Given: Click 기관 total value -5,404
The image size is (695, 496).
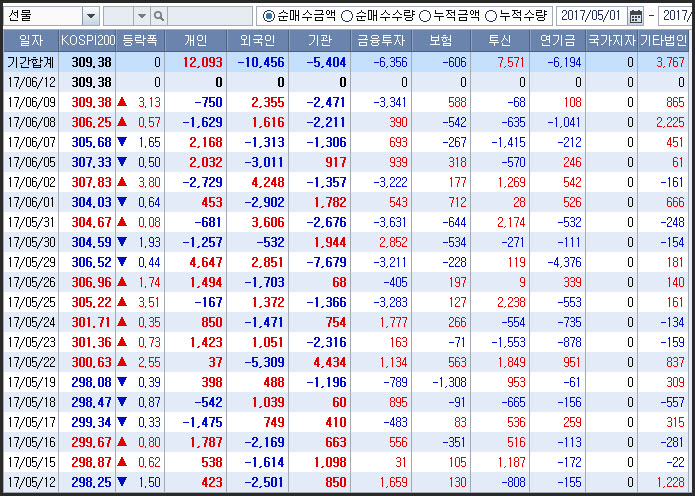Looking at the screenshot, I should pos(326,62).
